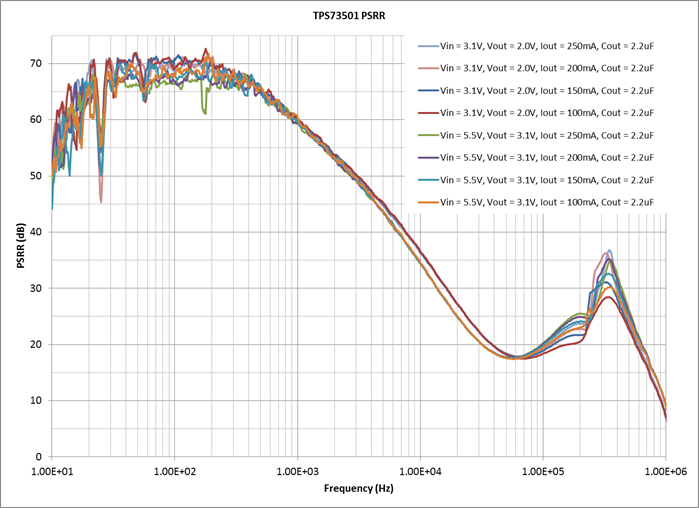Click the 50 label on the PSRR axis

36,176
